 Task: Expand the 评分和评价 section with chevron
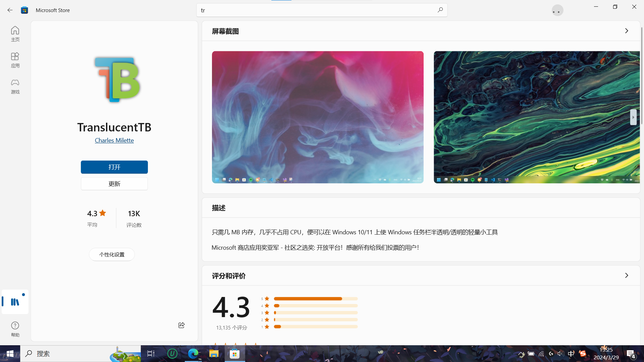coord(626,276)
